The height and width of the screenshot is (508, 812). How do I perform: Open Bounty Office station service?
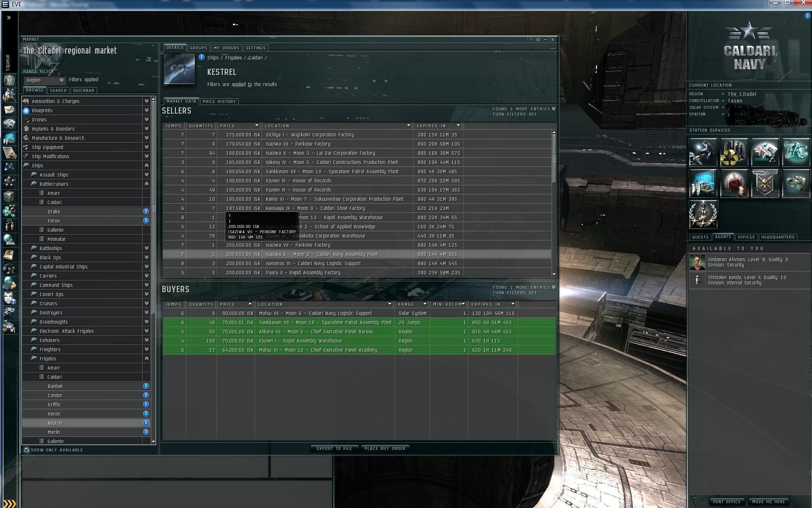[x=734, y=183]
